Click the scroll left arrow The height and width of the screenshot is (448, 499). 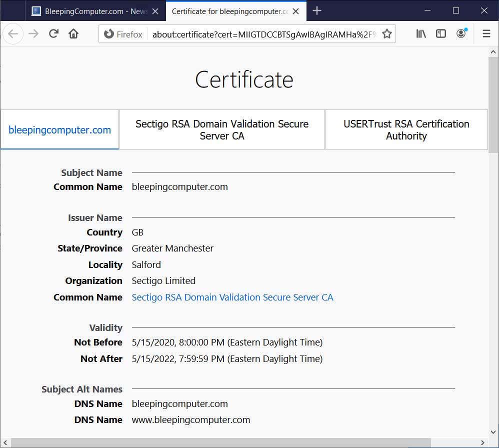5,442
